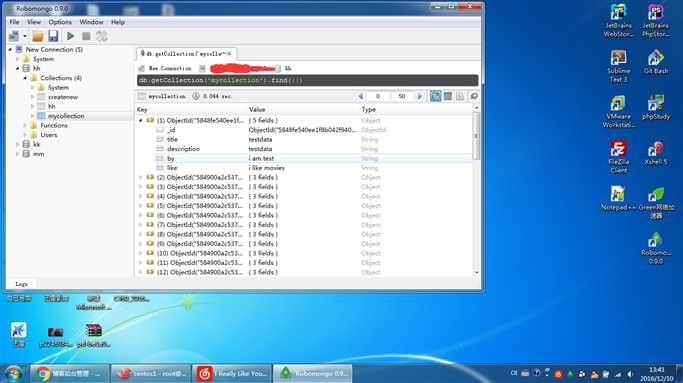Click the Users folder in the tree
The height and width of the screenshot is (383, 683).
click(49, 135)
